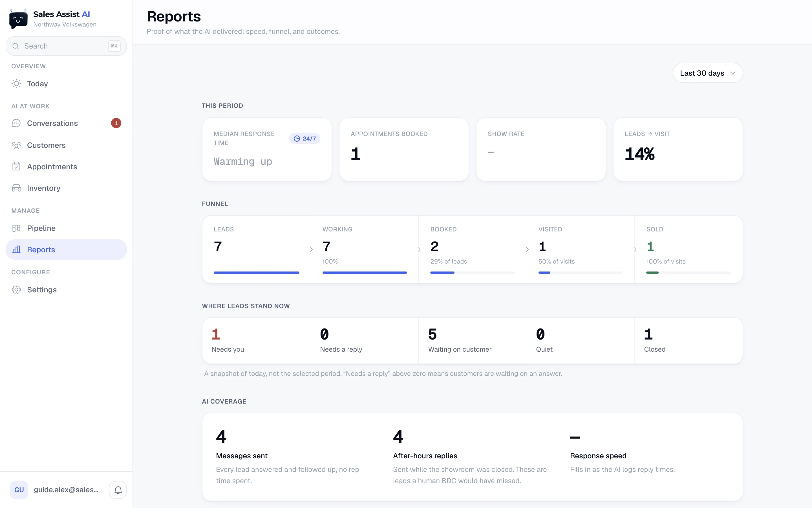Viewport: 812px width, 508px height.
Task: Click the After-hours replies label
Action: 425,456
